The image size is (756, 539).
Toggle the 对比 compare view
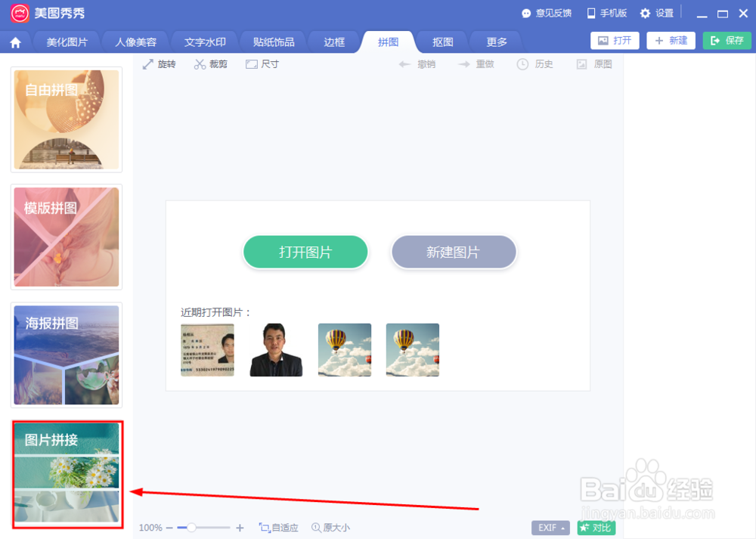coord(596,528)
